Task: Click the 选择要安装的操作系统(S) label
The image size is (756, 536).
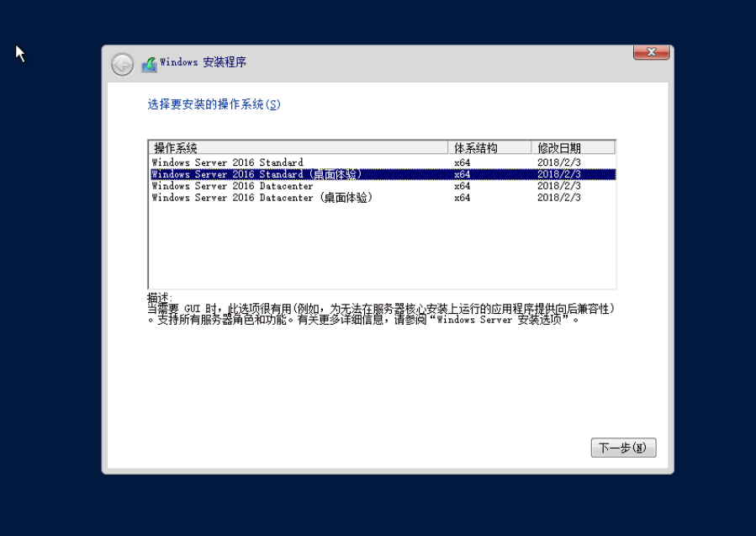Action: tap(214, 104)
